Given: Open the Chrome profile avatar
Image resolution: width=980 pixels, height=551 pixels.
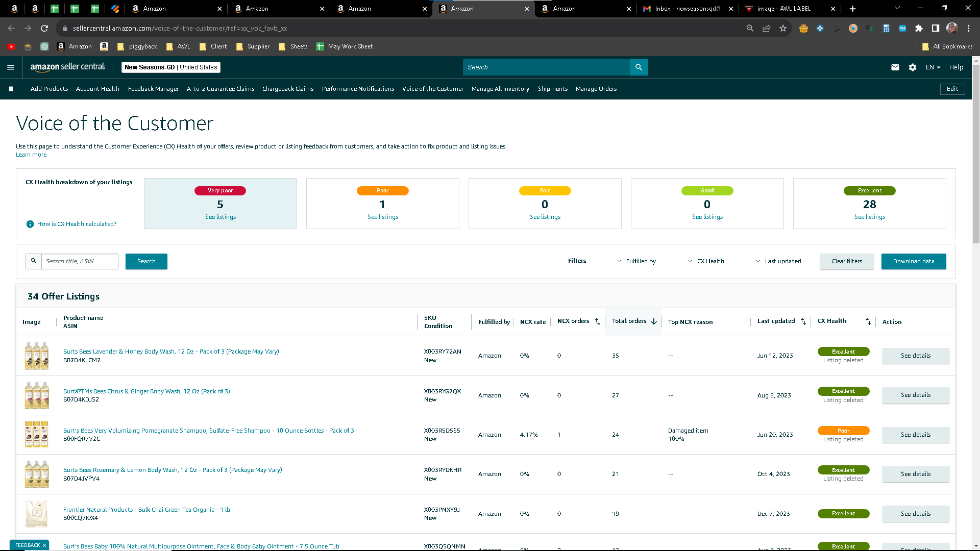Looking at the screenshot, I should (x=952, y=29).
